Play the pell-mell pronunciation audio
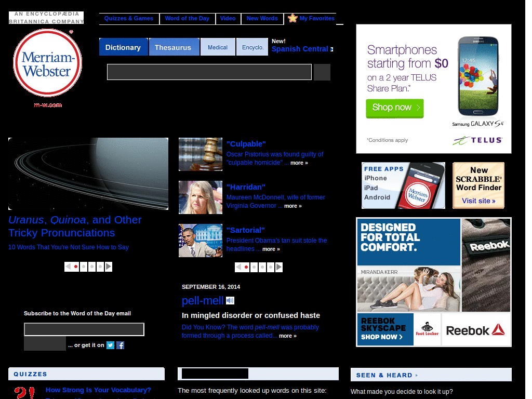The image size is (532, 399). tap(230, 300)
